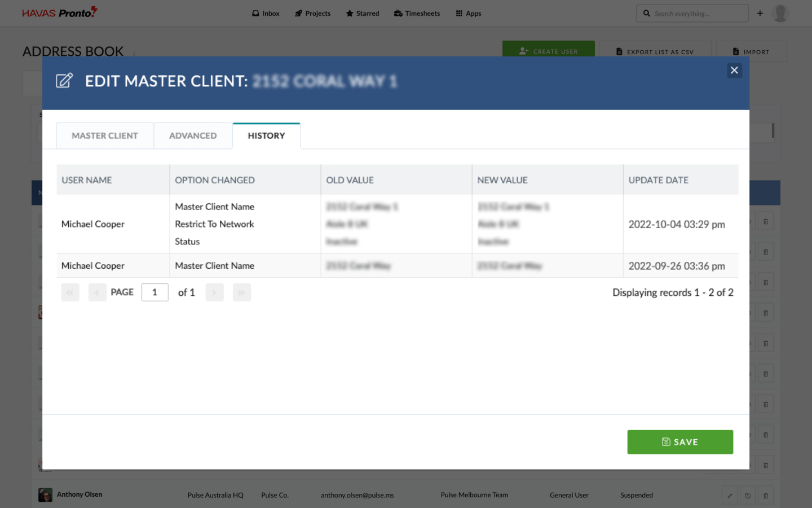Focus the Search everything field

coord(692,14)
